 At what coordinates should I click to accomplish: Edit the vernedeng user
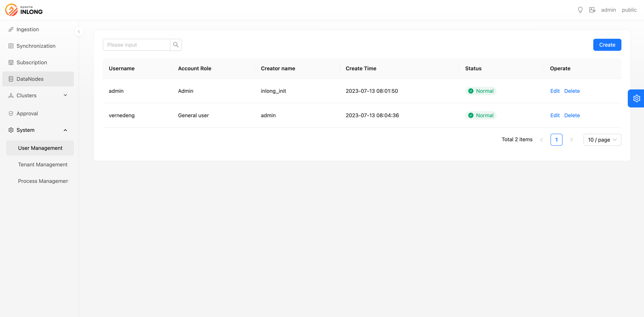click(x=555, y=115)
